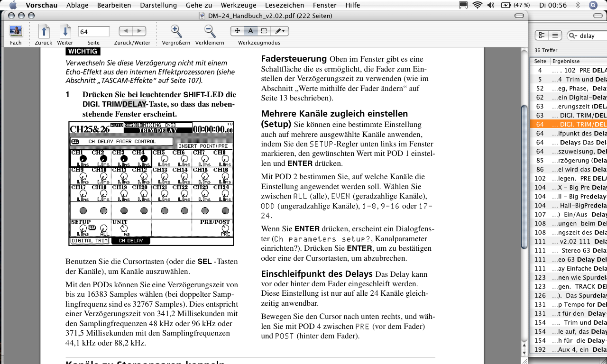The image size is (607, 364).
Task: Open the search magnifier options menu
Action: (573, 36)
